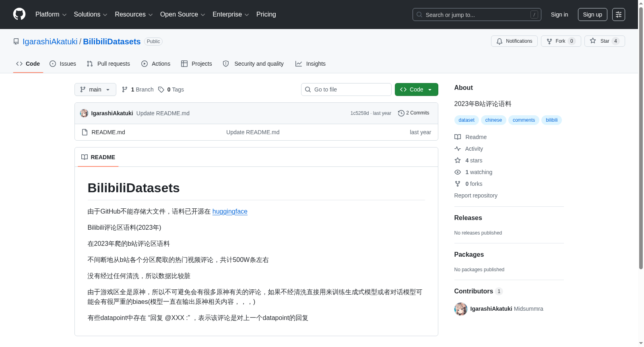
Task: Open the README.md file
Action: point(108,132)
